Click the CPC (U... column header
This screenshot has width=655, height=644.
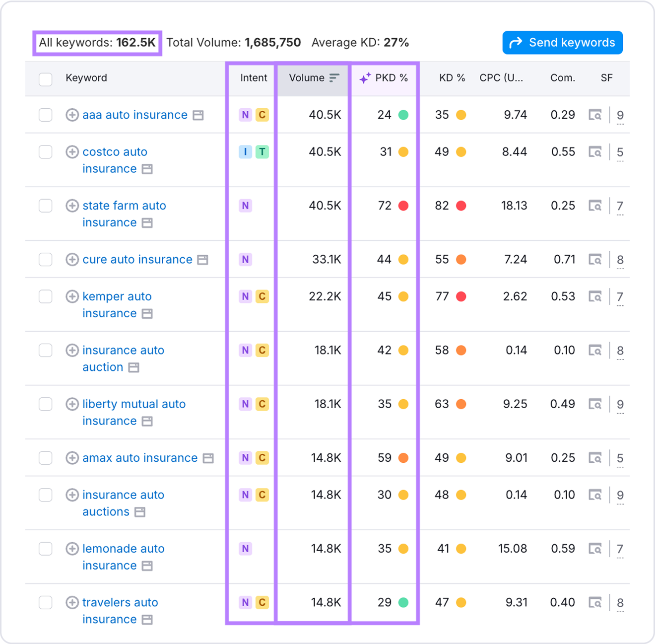pyautogui.click(x=501, y=77)
